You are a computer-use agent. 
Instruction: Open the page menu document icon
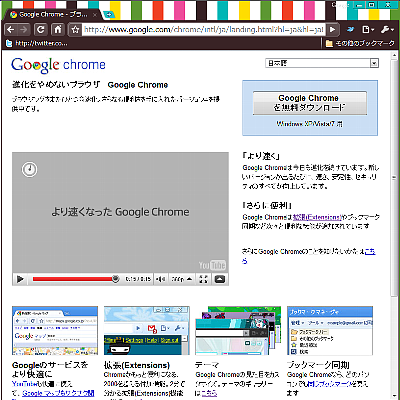point(368,30)
